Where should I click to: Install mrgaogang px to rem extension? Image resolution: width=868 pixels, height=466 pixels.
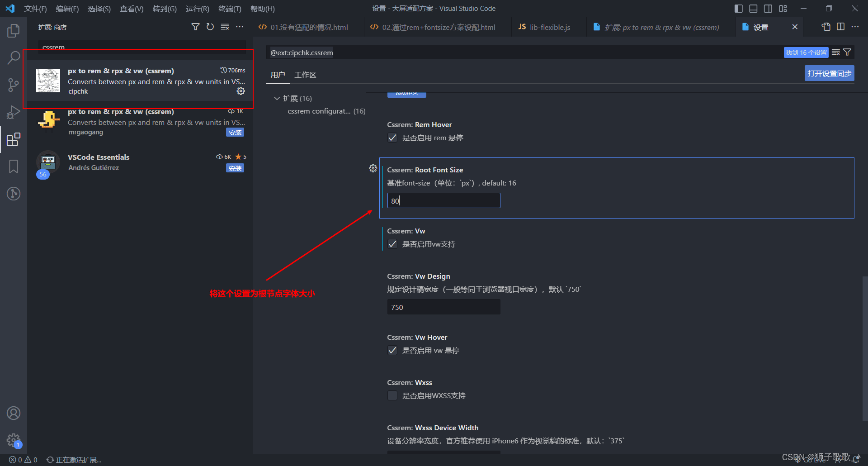(235, 133)
